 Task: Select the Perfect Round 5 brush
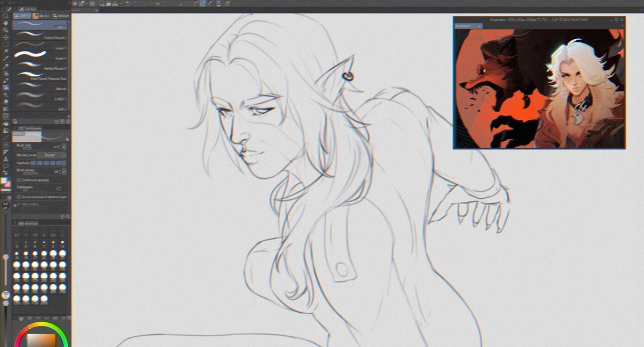40,66
